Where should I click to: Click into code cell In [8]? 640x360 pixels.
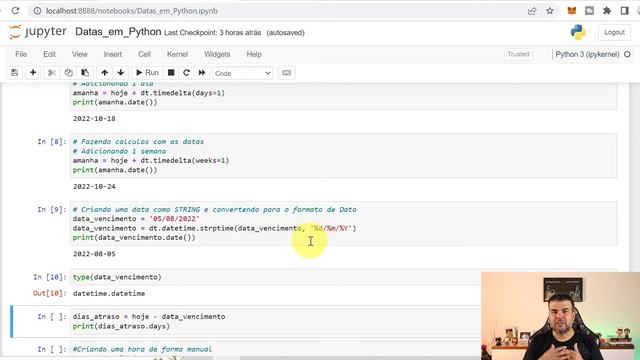(x=343, y=156)
